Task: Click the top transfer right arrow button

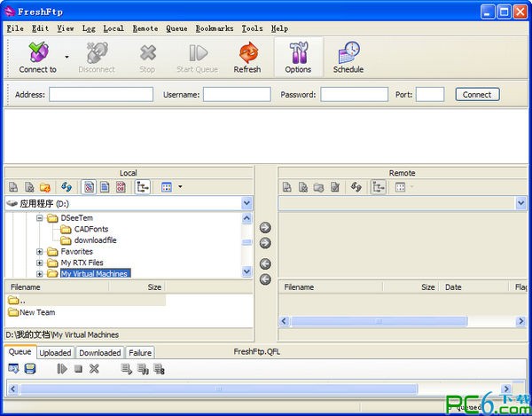Action: coord(265,228)
